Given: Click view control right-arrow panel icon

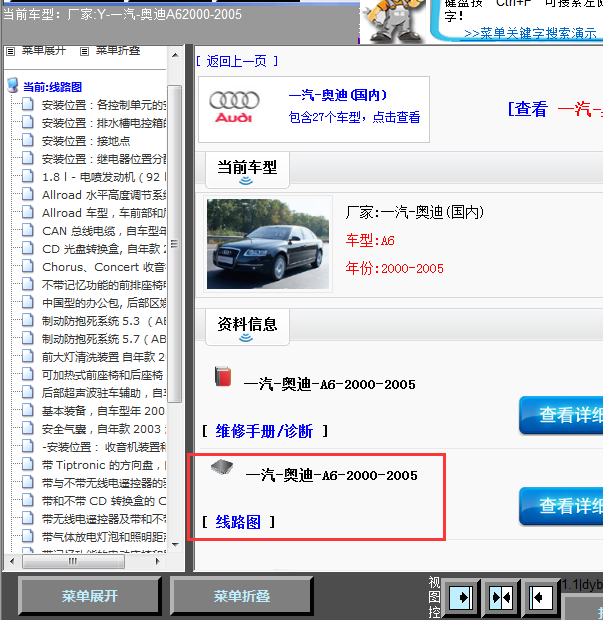Looking at the screenshot, I should coord(461,597).
